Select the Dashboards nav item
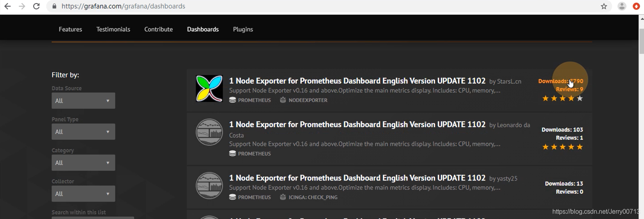Screen dimensions: 644x219 (203, 29)
